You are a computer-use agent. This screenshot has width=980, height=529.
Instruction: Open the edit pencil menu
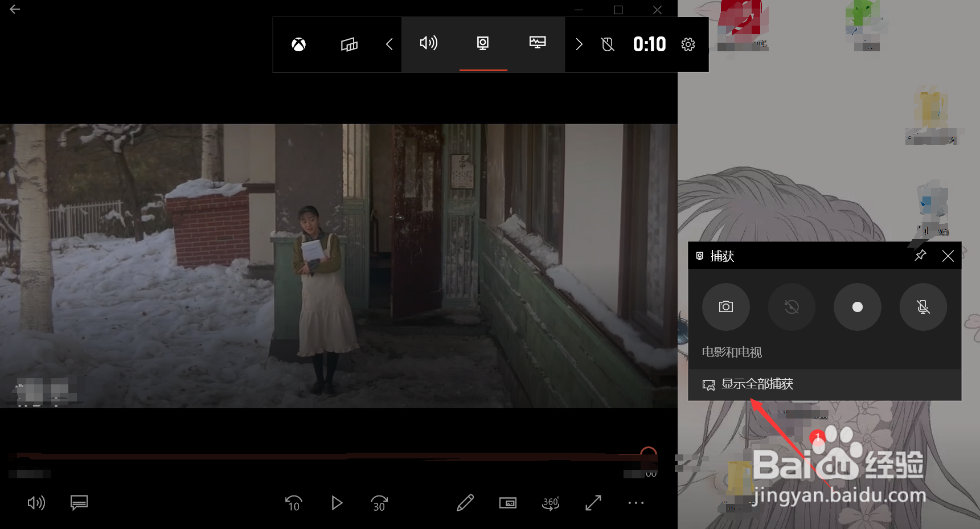tap(465, 503)
